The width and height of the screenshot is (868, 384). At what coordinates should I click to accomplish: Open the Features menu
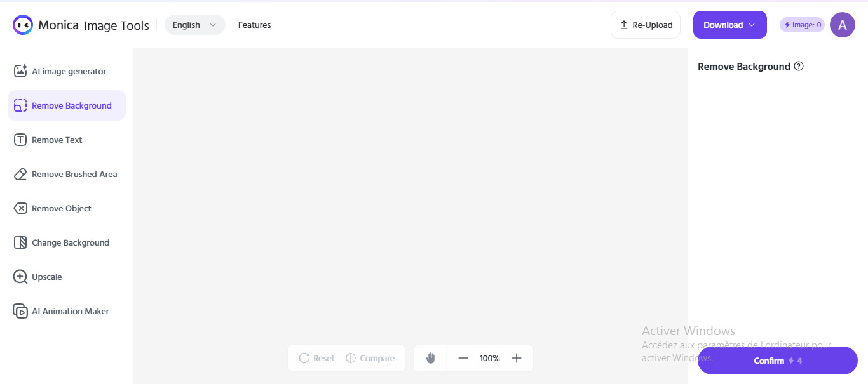pyautogui.click(x=254, y=25)
